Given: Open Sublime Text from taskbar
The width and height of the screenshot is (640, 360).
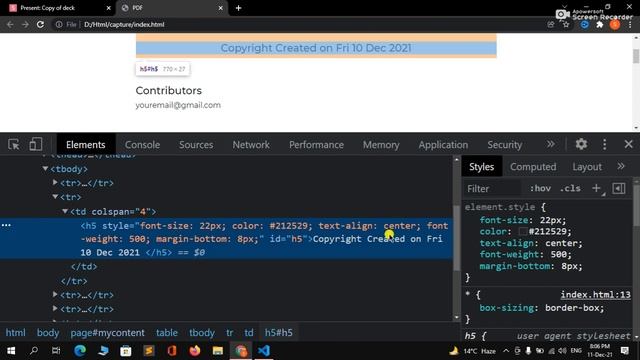Looking at the screenshot, I should (x=149, y=351).
